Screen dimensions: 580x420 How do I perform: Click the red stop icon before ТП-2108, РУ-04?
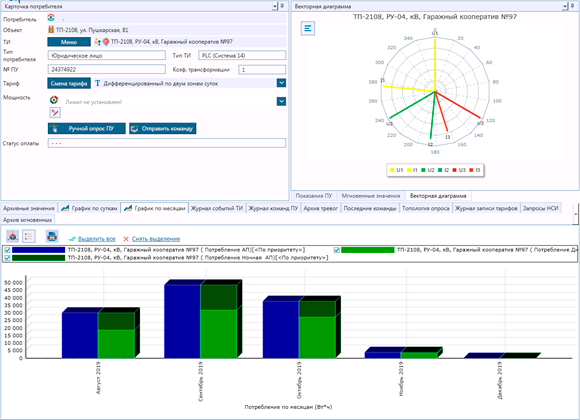(x=106, y=41)
